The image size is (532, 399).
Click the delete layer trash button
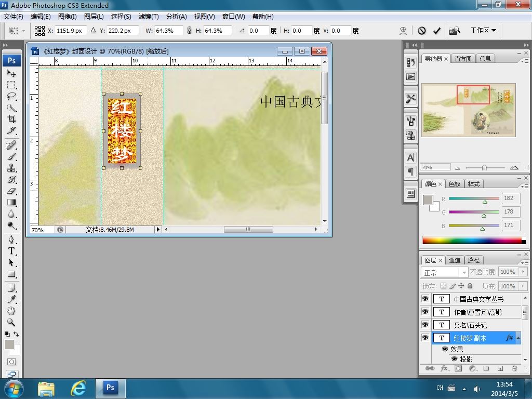click(514, 368)
